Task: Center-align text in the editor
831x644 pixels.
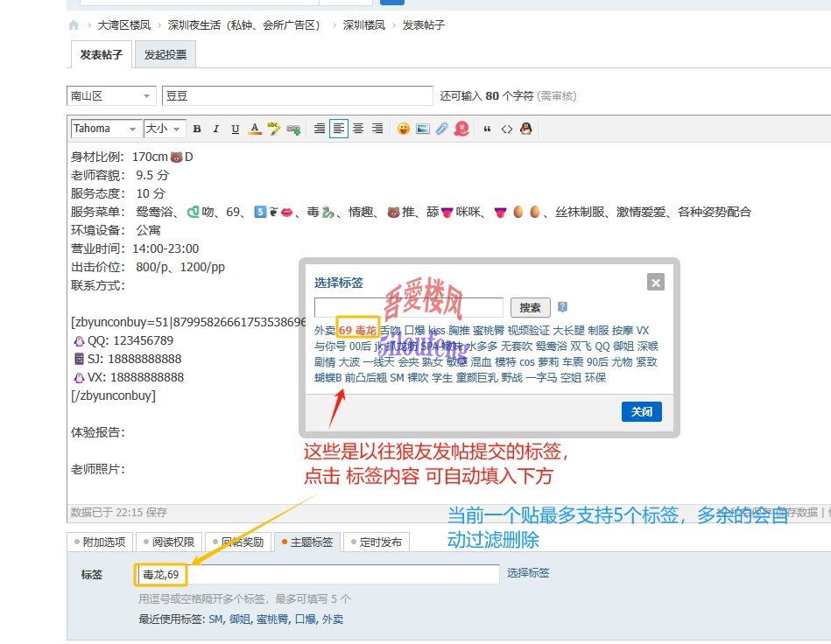Action: pos(358,129)
